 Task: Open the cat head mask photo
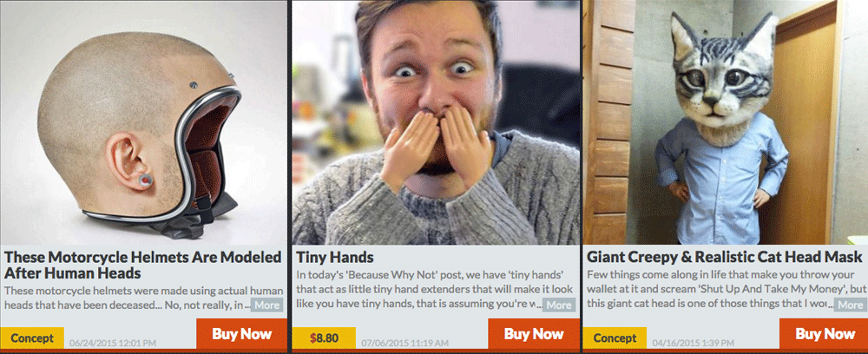[x=726, y=122]
